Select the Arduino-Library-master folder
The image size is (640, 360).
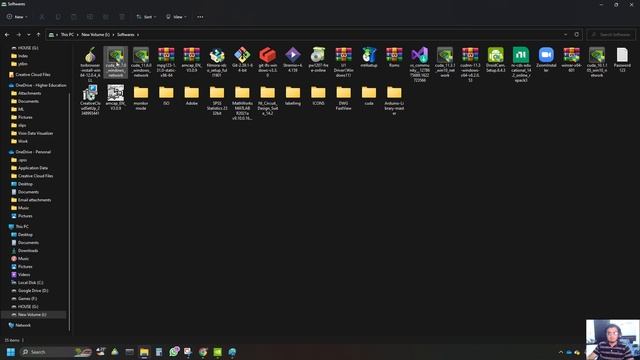pyautogui.click(x=394, y=100)
